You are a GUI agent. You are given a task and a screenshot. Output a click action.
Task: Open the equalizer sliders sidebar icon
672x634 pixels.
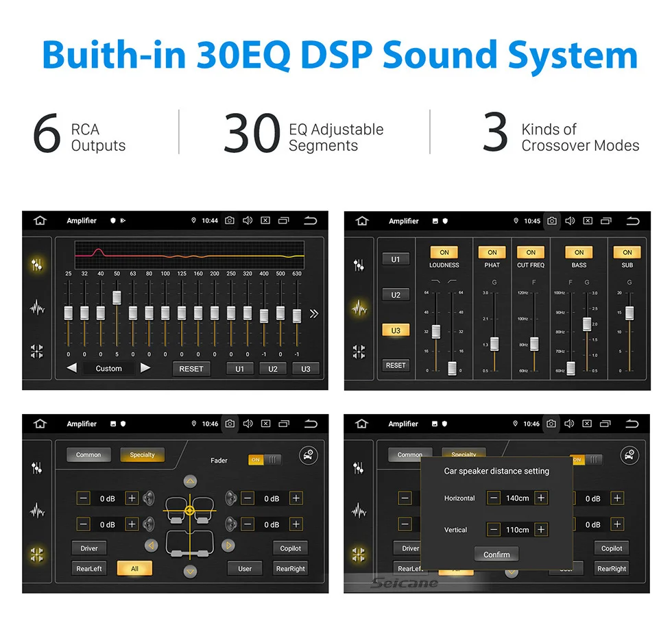tap(37, 265)
